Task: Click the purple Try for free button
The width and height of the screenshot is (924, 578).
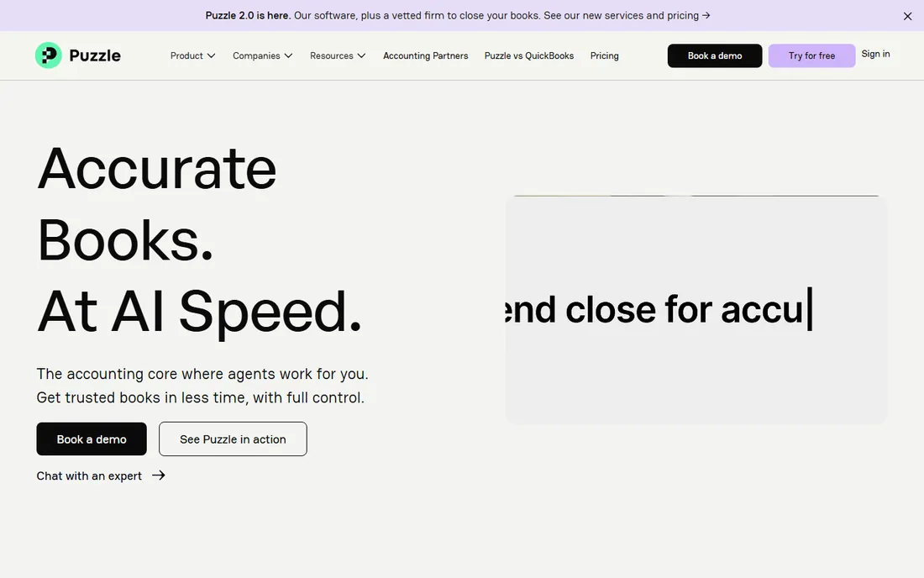Action: click(x=811, y=55)
